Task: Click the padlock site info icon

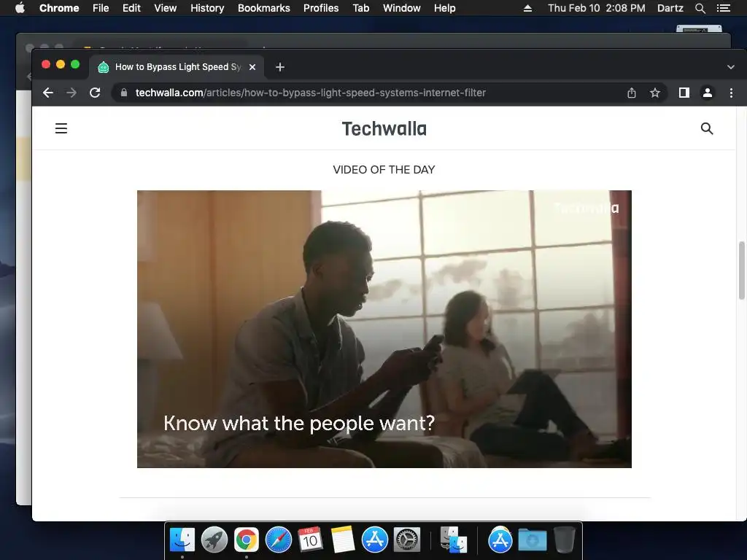Action: (x=124, y=93)
